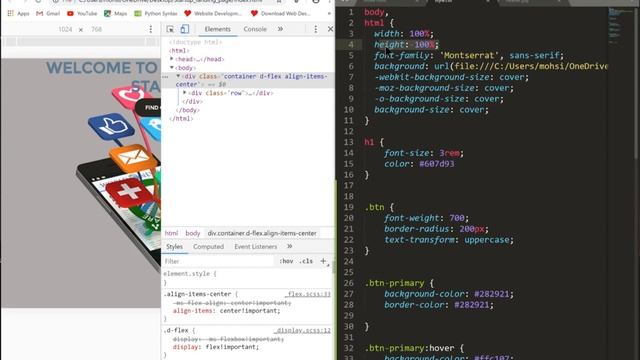Close the DevTools panel
Viewport: 640px width, 360px height.
[330, 29]
